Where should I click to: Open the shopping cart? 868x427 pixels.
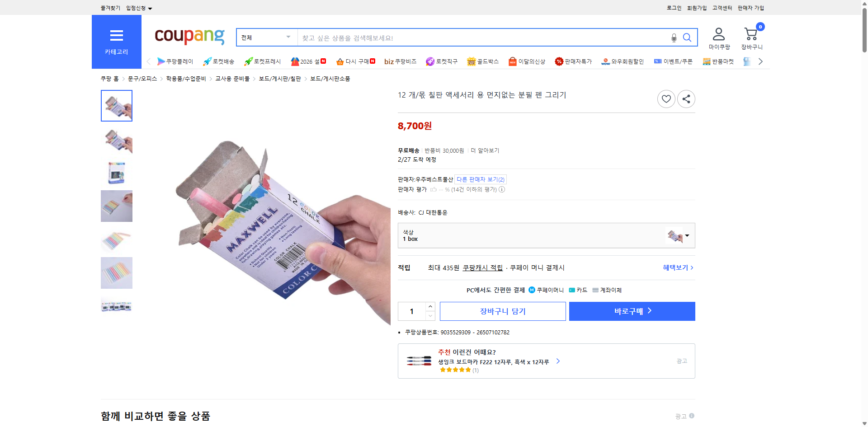[x=751, y=34]
